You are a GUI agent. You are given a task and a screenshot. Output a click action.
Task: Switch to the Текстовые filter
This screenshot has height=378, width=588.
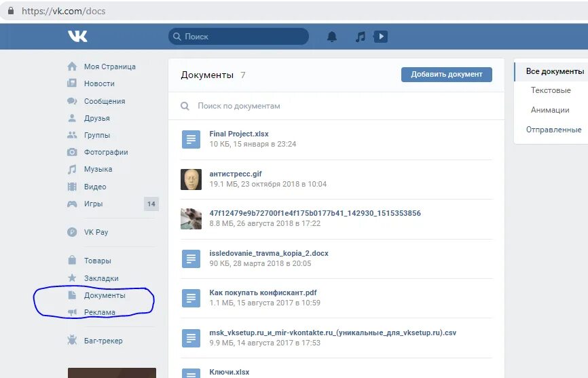point(551,90)
